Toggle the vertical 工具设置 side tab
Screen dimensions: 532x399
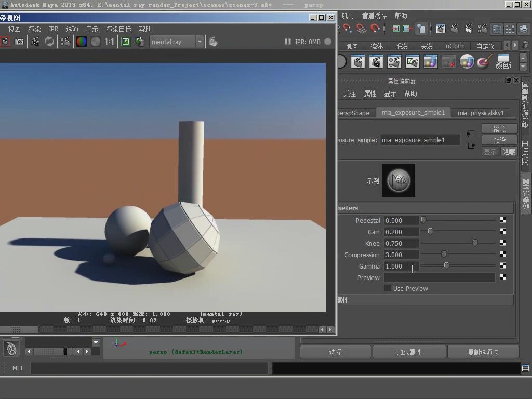coord(525,152)
